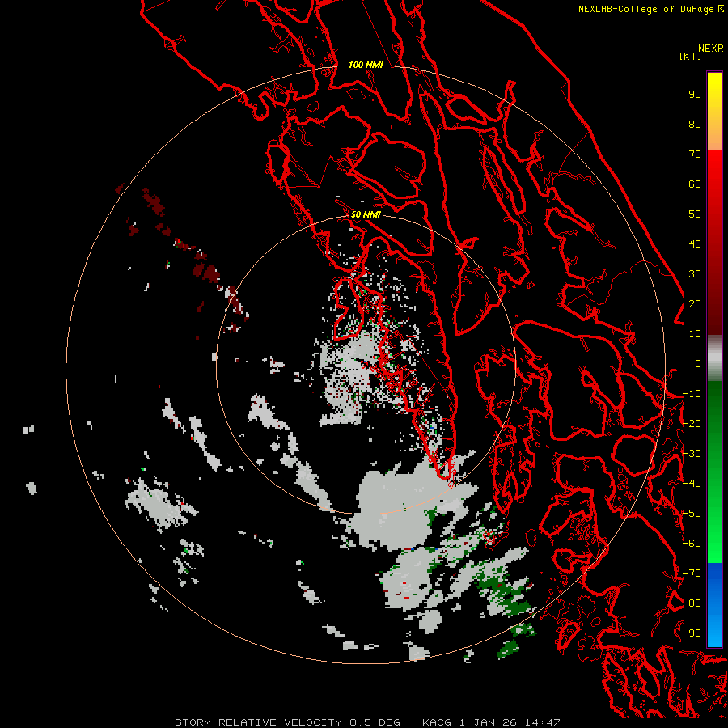Click the -70 value on velocity scale
This screenshot has width=728, height=728.
click(692, 573)
